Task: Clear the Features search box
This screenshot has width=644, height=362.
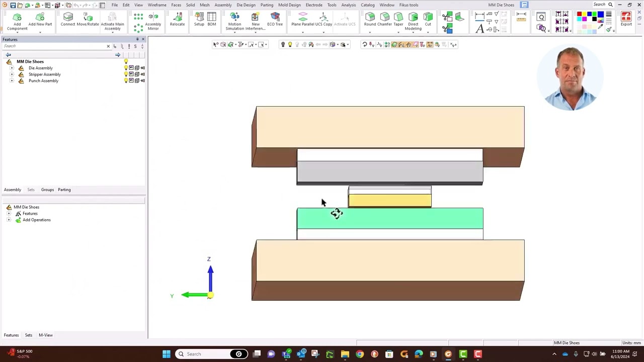Action: point(108,46)
